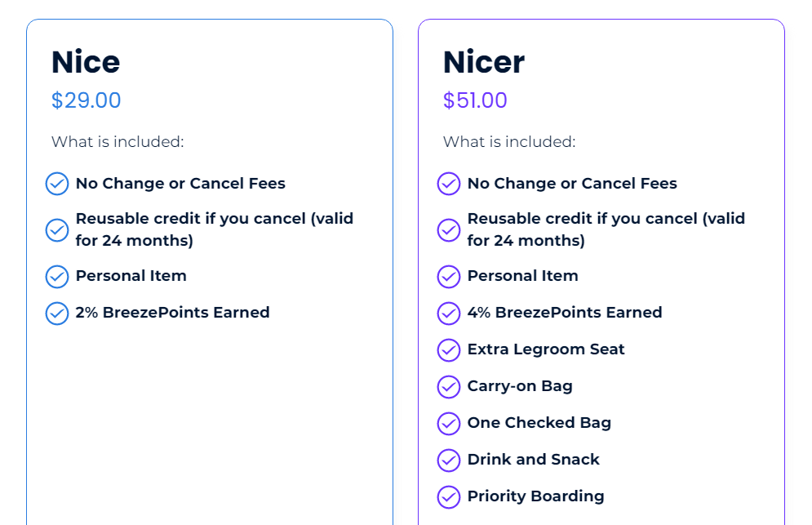Click purple checkmark next to Carry-on Bag
The height and width of the screenshot is (525, 812).
(x=449, y=387)
